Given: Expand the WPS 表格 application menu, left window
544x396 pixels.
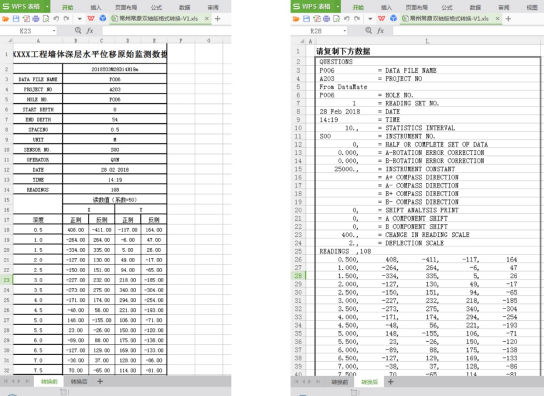Looking at the screenshot, I should 47,7.
